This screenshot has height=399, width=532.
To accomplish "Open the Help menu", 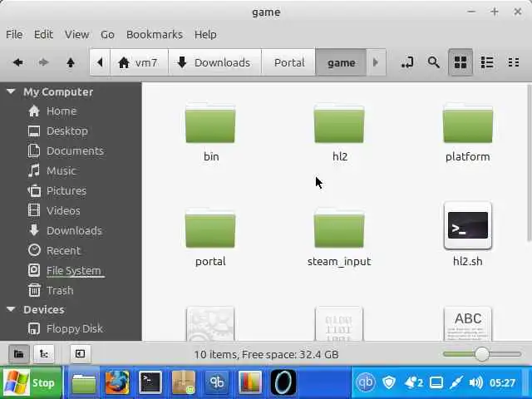I will coord(205,34).
